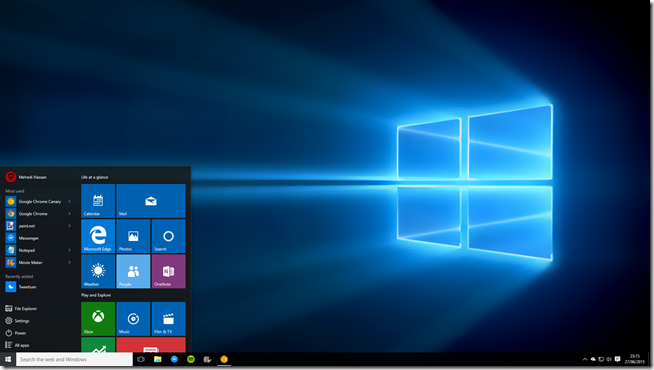The width and height of the screenshot is (654, 370).
Task: Open the network tray icon
Action: click(x=601, y=359)
